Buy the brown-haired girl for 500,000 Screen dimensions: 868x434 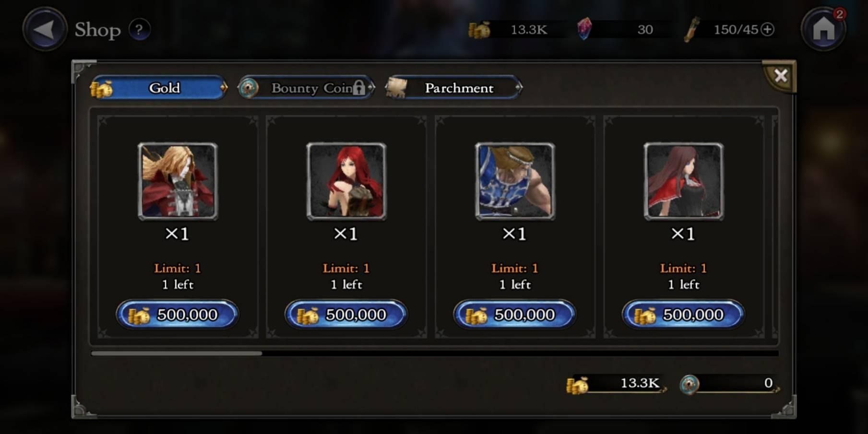pos(683,315)
